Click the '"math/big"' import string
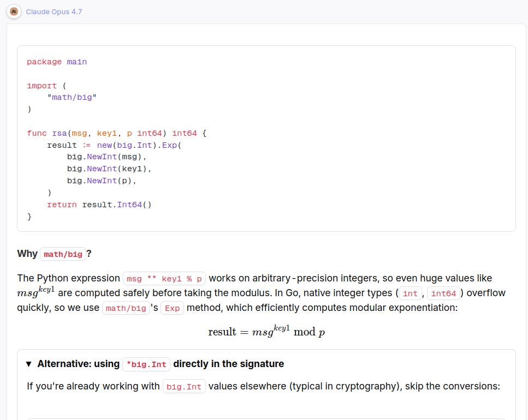The height and width of the screenshot is (420, 528). [72, 98]
